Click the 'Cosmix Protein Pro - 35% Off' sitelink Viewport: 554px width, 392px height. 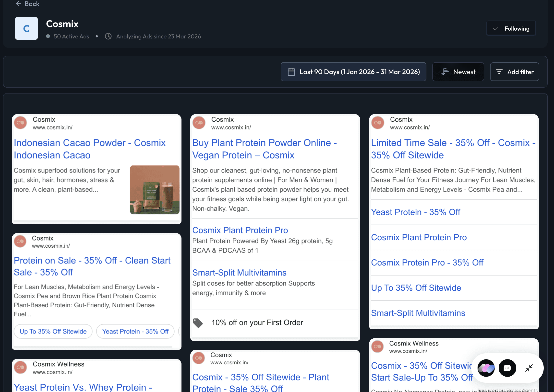(427, 262)
